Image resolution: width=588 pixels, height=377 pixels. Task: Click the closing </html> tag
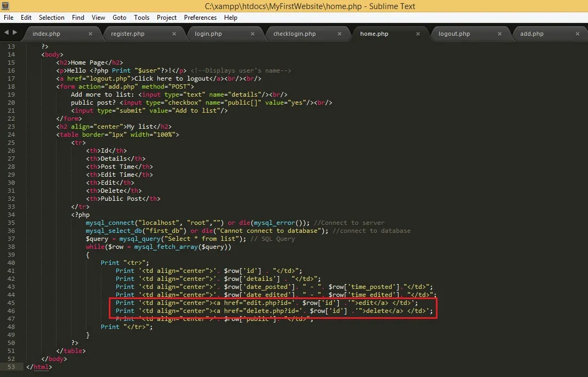[39, 367]
